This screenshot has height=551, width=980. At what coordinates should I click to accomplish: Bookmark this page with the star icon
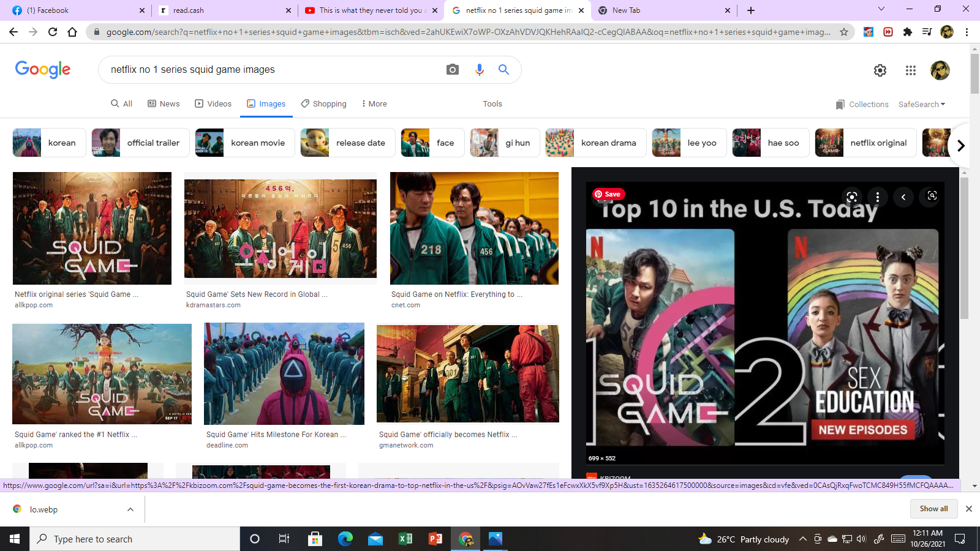click(844, 32)
